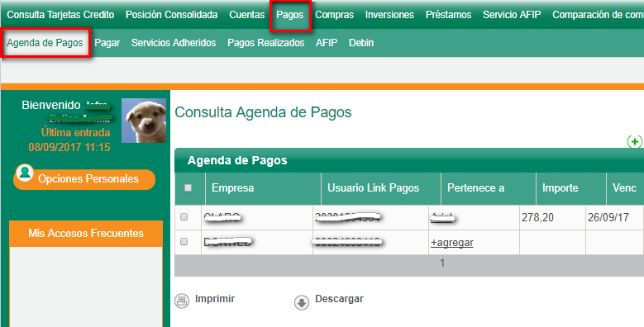
Task: Click the Opciones Personales button
Action: pos(84,179)
